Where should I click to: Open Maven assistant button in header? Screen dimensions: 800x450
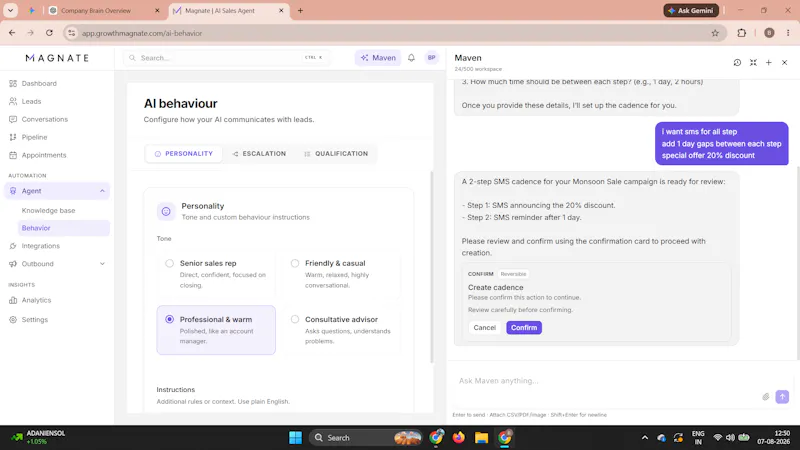pyautogui.click(x=378, y=58)
